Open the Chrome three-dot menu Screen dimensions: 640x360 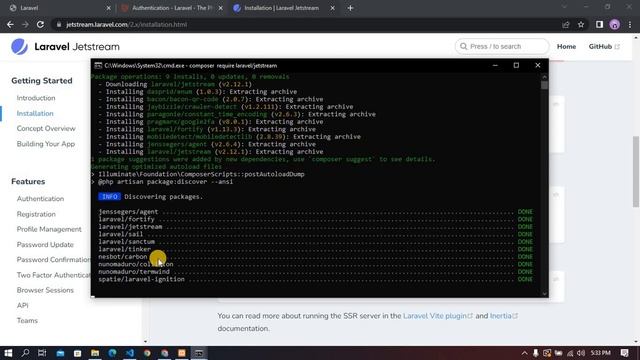point(630,24)
